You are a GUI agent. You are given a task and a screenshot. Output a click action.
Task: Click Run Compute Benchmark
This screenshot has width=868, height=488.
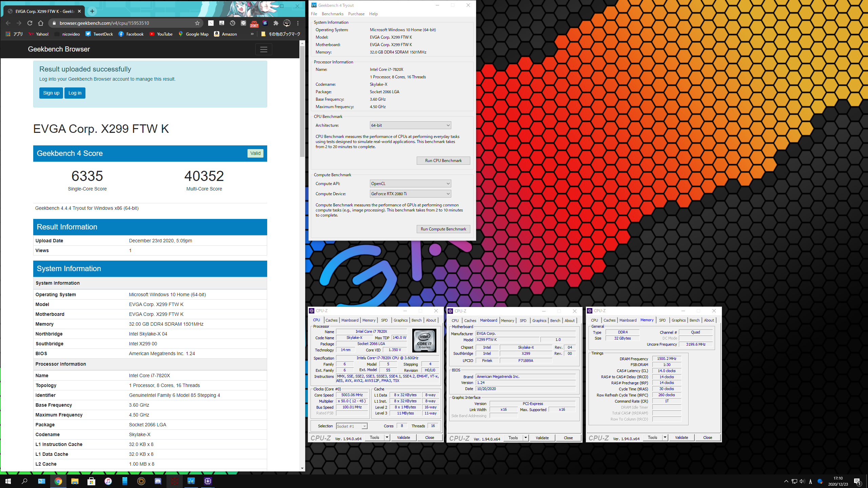(443, 229)
